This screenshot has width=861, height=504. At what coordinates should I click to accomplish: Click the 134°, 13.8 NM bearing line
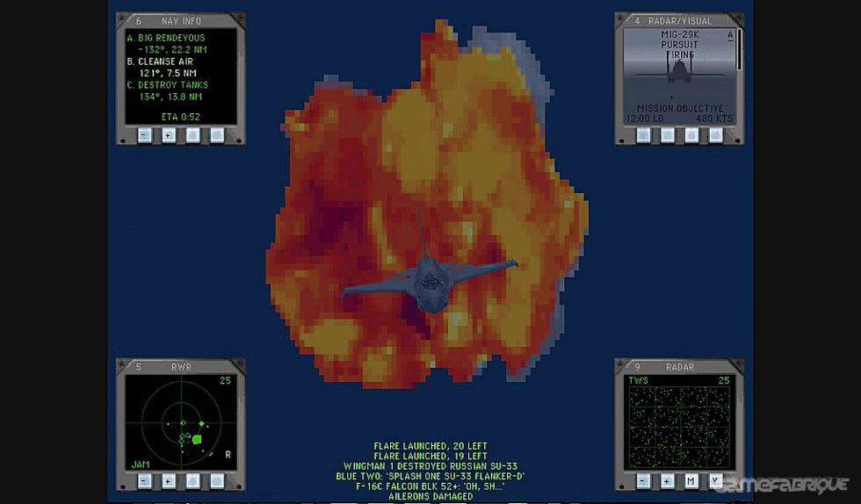(x=170, y=97)
